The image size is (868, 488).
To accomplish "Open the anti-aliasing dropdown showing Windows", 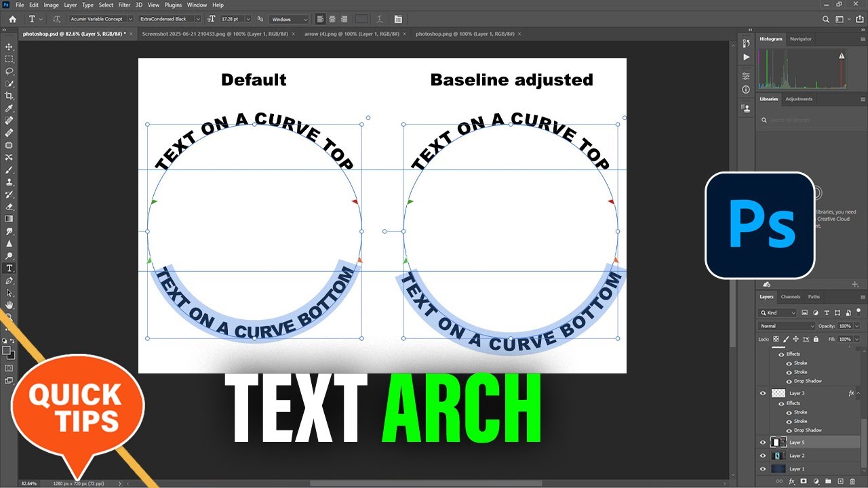I will point(289,19).
